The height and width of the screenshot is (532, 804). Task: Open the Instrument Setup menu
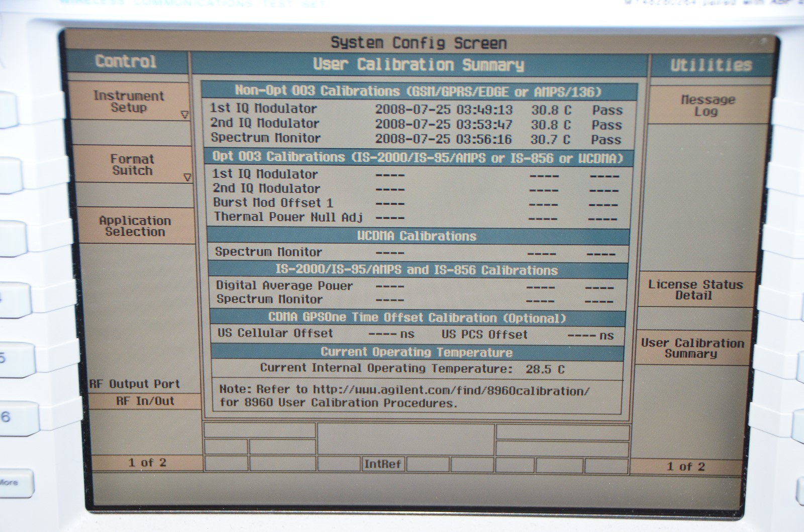(x=129, y=101)
